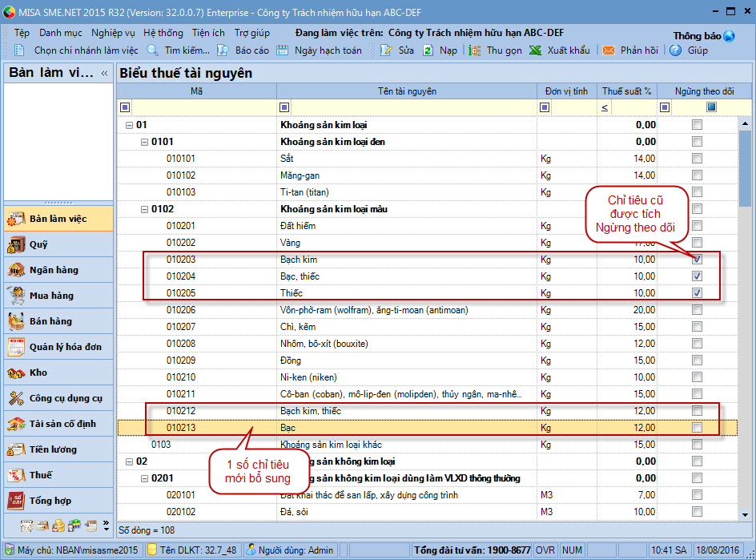Open the Quản lý hóa đơn icon

16,347
